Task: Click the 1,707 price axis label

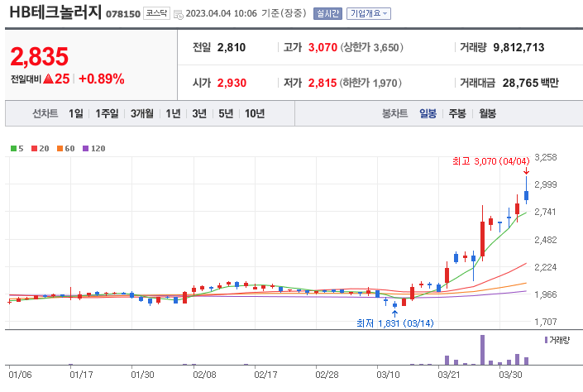Action: (x=546, y=322)
